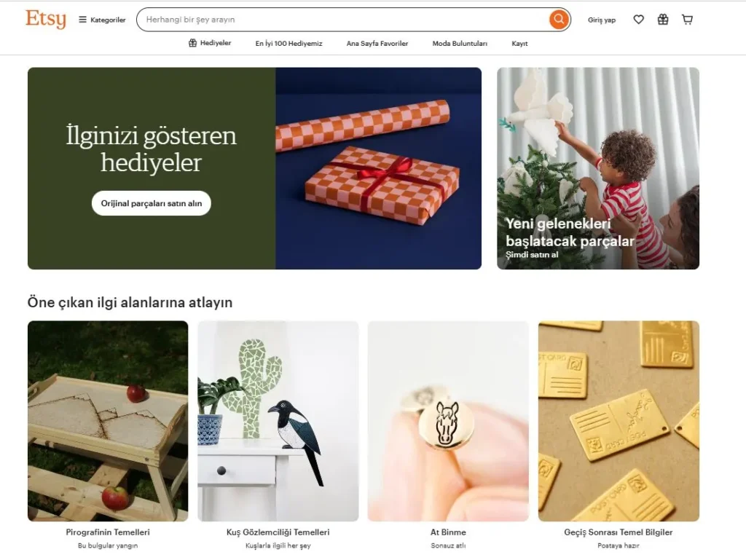Open Moda Buluntuları menu item
This screenshot has height=560, width=746.
(460, 43)
